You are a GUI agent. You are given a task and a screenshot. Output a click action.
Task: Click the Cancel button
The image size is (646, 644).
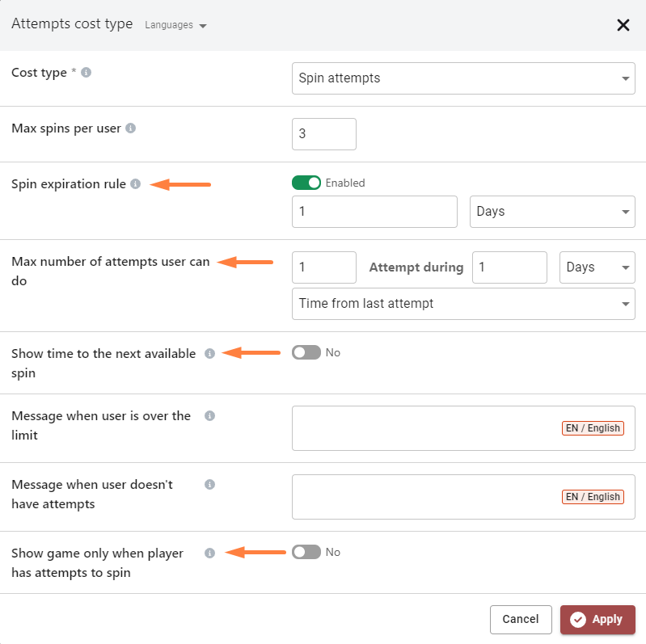[x=520, y=620]
